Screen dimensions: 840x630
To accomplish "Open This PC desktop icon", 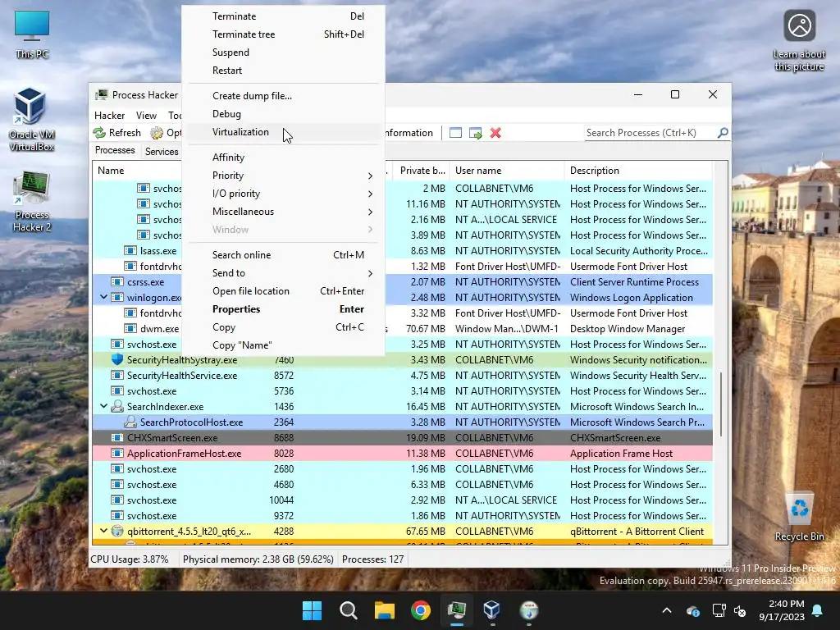I will tap(32, 34).
